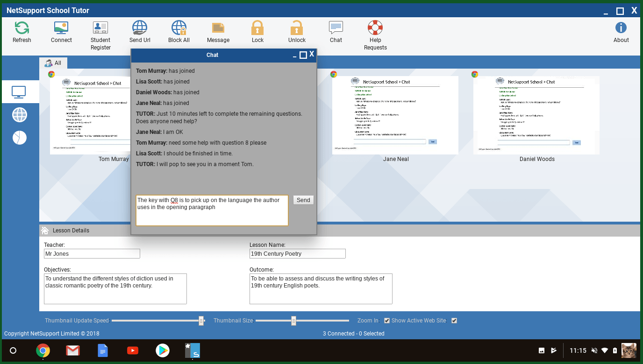The image size is (643, 364).
Task: Toggle the Zoom In checkbox
Action: (x=386, y=321)
